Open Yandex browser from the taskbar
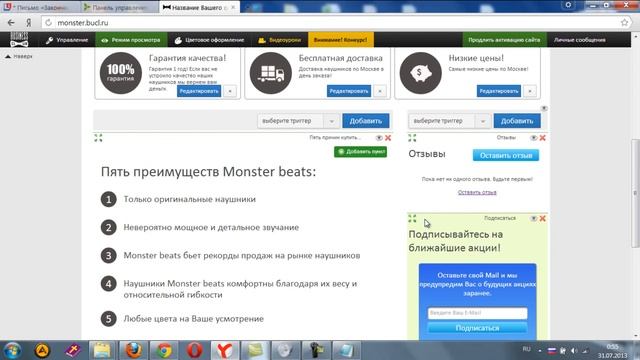The width and height of the screenshot is (640, 360). 225,350
